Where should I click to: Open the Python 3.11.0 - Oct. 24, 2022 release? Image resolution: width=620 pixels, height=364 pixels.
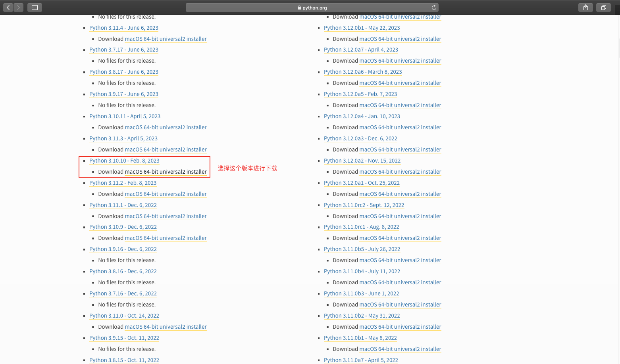(x=124, y=316)
